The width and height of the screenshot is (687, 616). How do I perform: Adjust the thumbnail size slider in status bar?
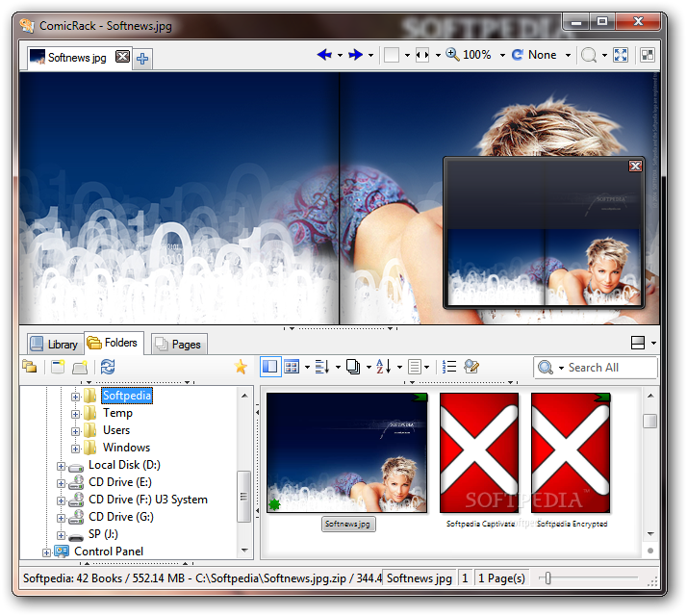tap(547, 578)
